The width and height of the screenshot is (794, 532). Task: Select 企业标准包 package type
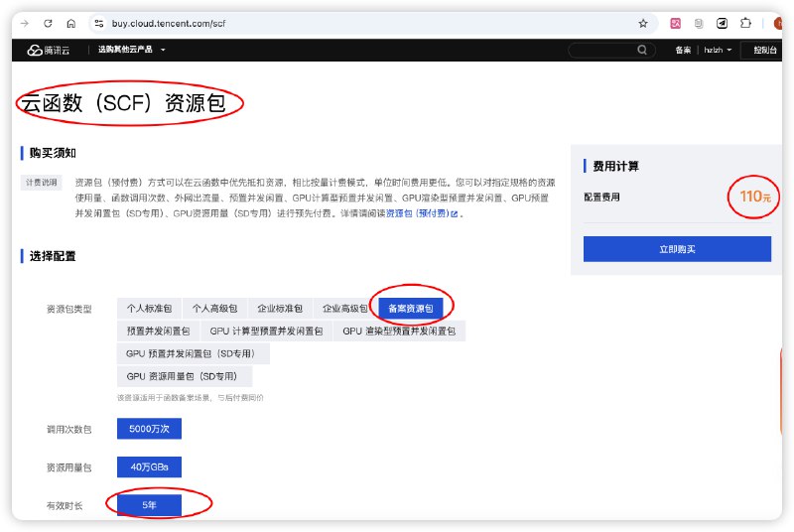point(280,309)
